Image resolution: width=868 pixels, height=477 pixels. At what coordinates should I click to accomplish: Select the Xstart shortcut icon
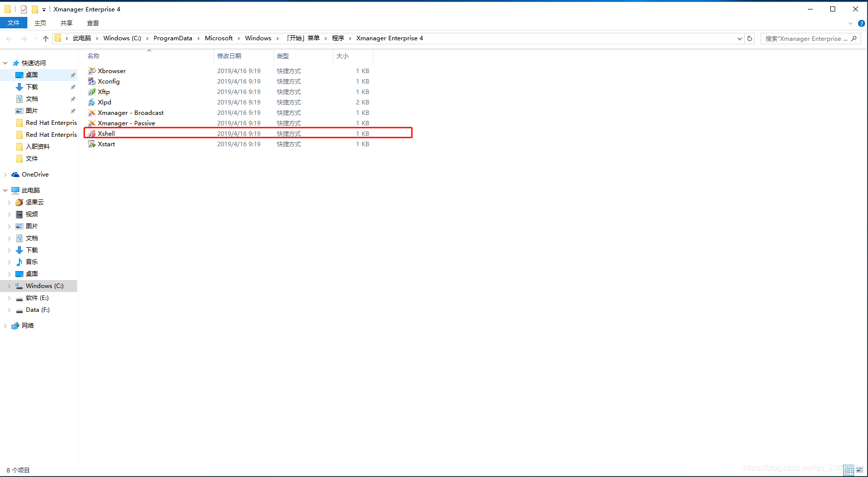(x=92, y=144)
